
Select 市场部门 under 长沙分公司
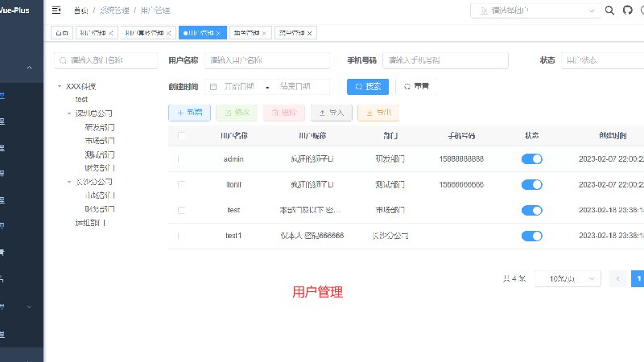tap(99, 195)
